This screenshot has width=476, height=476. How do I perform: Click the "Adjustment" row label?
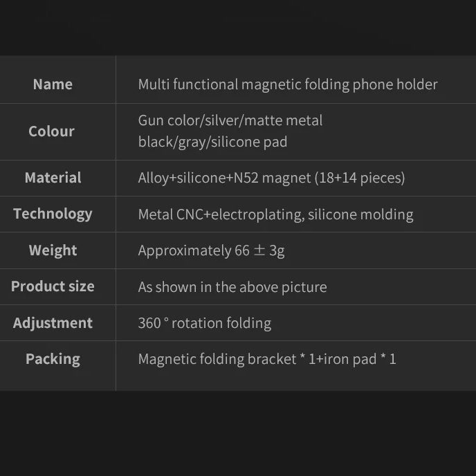53,323
